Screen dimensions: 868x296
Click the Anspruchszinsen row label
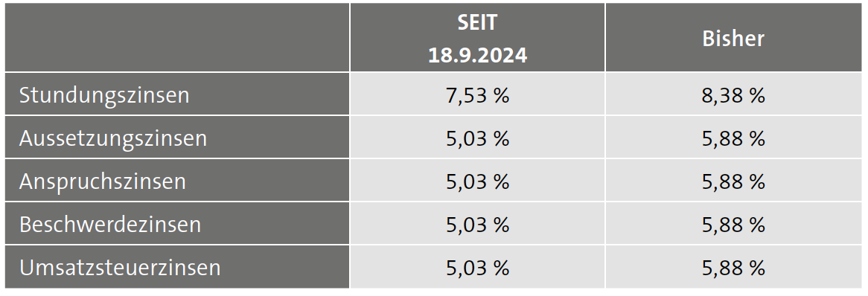click(x=103, y=181)
